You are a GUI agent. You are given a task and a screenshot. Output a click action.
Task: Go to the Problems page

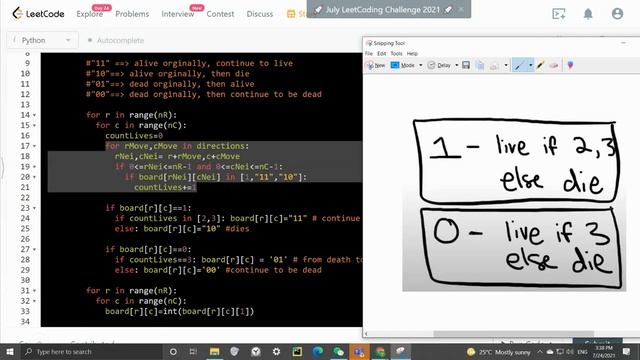(x=132, y=14)
